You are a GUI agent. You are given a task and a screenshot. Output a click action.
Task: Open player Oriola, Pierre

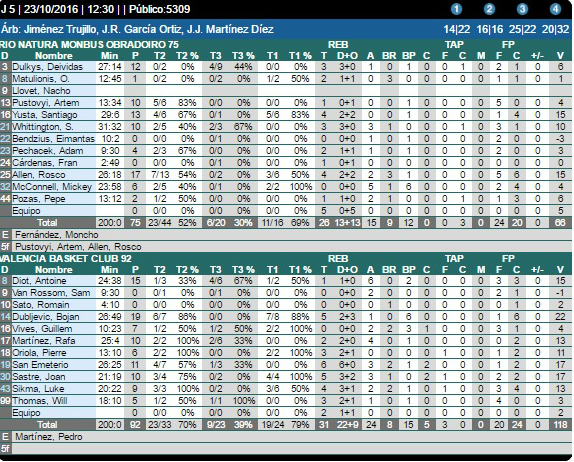[39, 353]
